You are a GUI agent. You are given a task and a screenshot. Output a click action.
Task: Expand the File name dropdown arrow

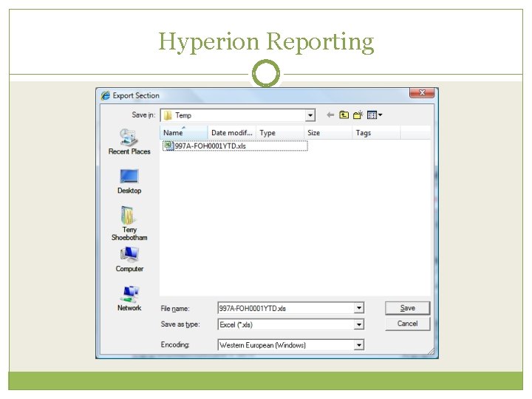359,308
